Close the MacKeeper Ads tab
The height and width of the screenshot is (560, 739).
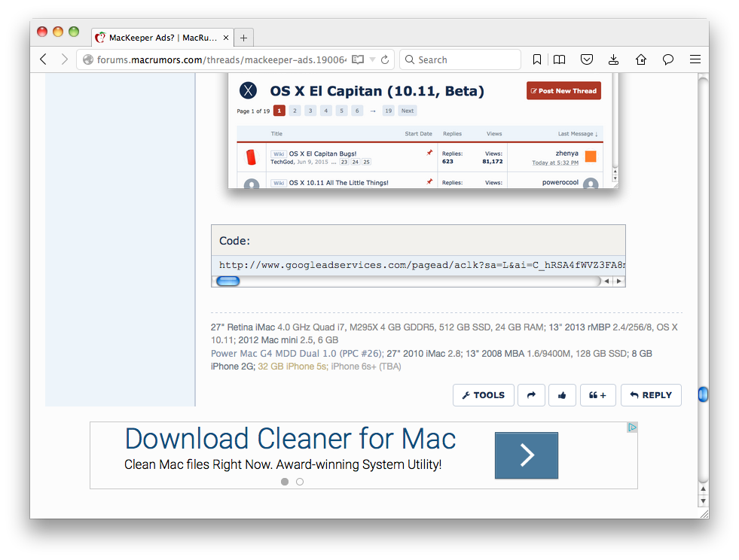tap(226, 38)
